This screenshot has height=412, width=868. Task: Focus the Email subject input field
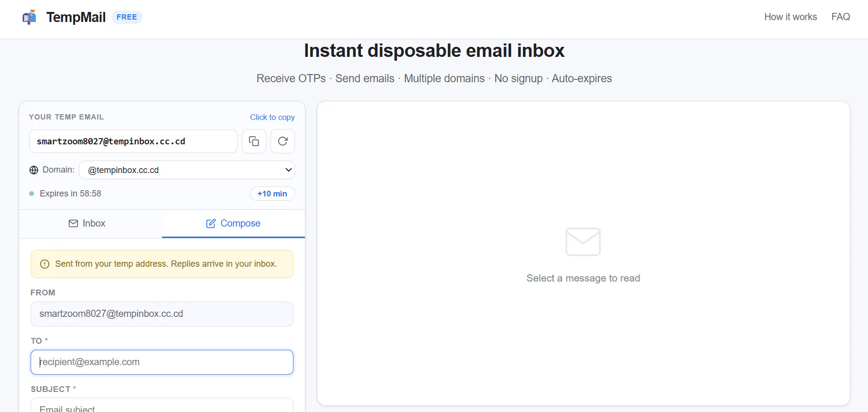click(162, 405)
